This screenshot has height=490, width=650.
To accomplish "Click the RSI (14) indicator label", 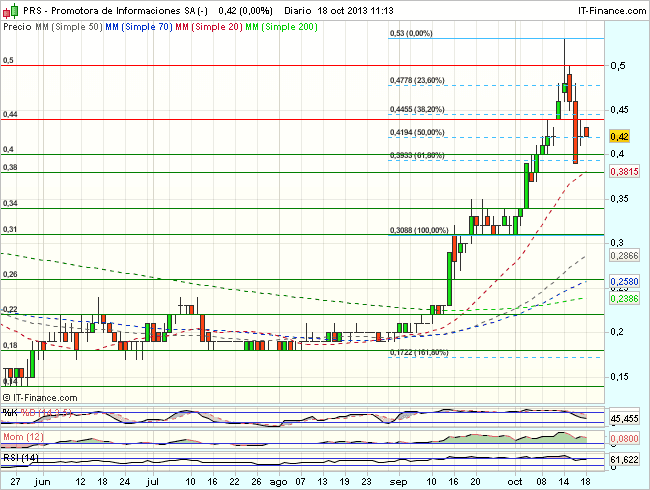I will click(x=21, y=458).
